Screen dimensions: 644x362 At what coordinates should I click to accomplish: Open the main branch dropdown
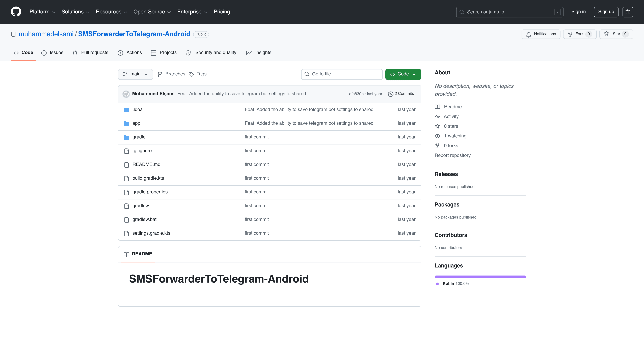[x=135, y=74]
